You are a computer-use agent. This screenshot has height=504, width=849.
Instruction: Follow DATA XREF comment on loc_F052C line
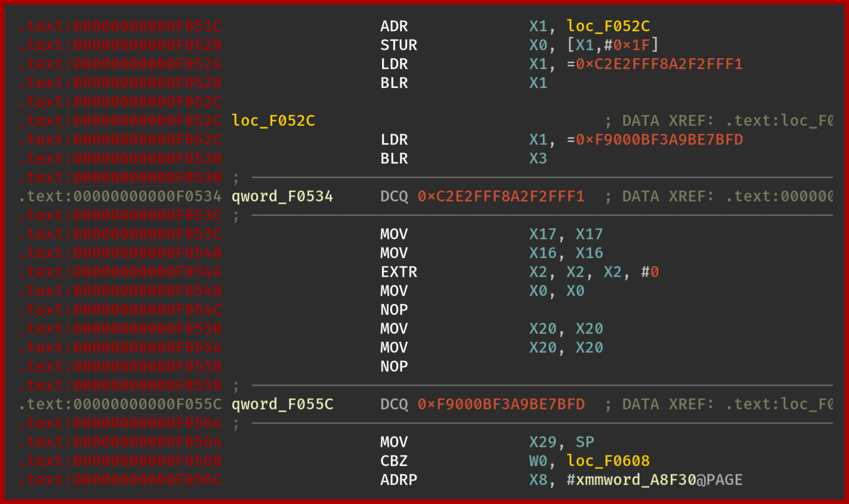(x=719, y=120)
